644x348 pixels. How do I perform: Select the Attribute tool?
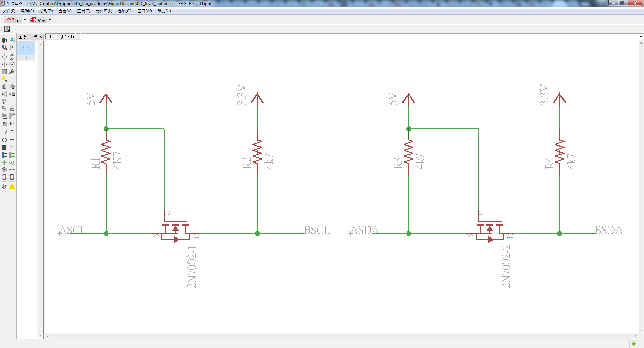4,170
